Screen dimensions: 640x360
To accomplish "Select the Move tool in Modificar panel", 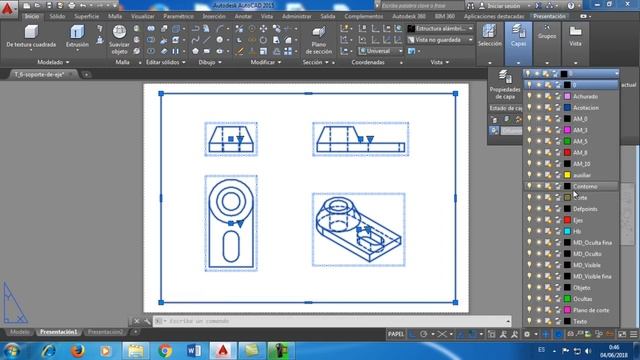I will click(264, 29).
